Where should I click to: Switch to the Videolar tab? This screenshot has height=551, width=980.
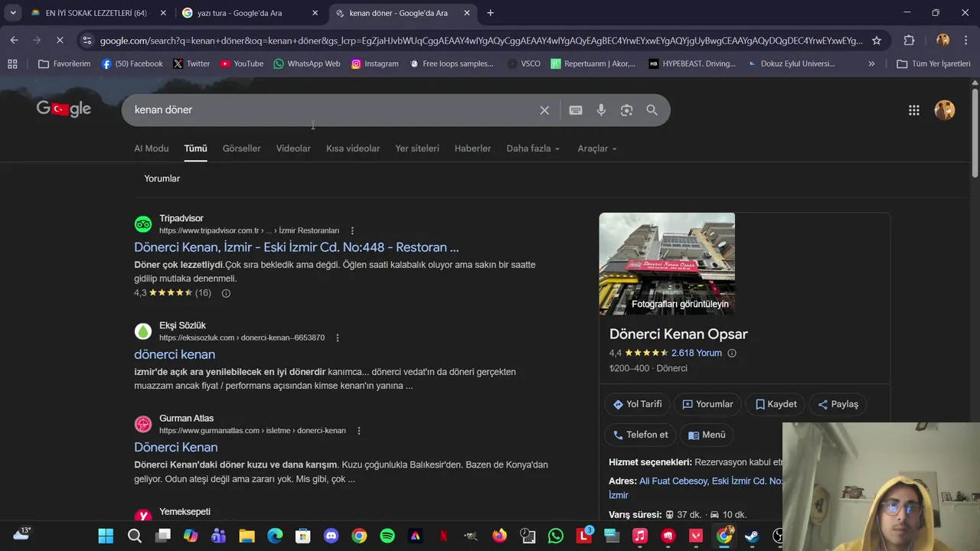(x=293, y=148)
